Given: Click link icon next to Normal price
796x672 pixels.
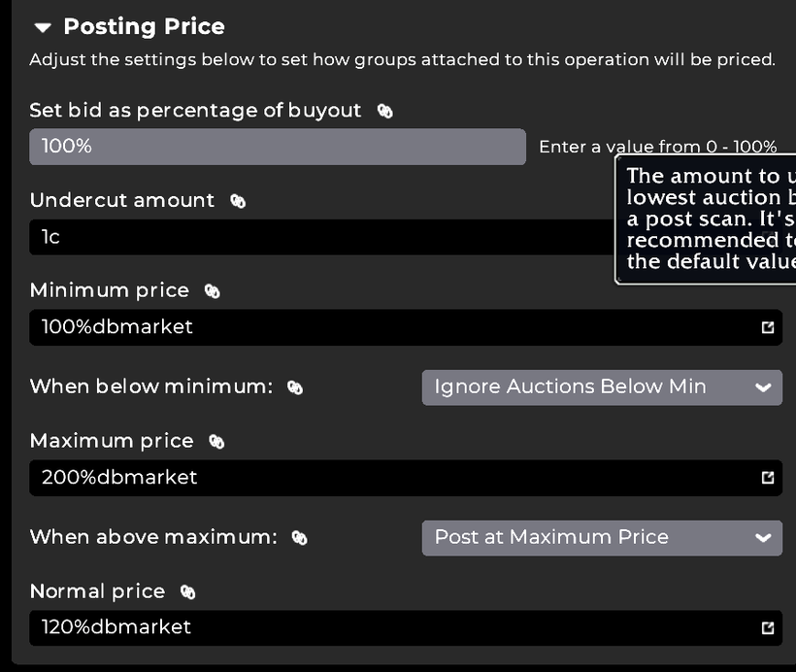Looking at the screenshot, I should tap(188, 591).
